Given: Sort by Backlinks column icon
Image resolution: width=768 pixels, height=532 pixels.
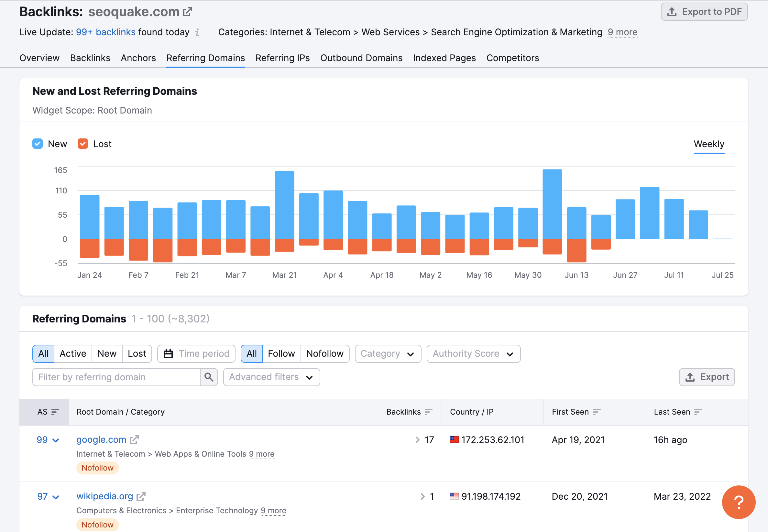Looking at the screenshot, I should 429,412.
